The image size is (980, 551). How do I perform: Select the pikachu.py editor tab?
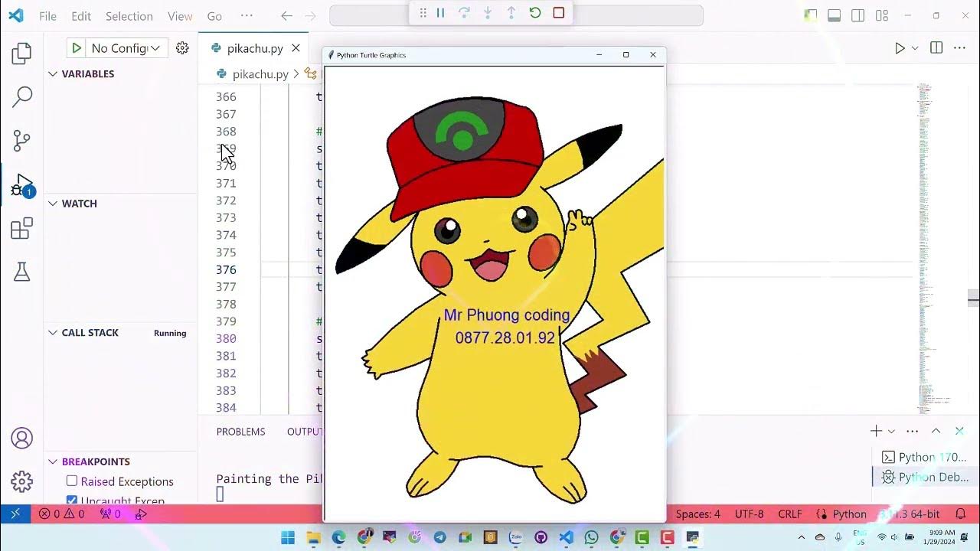click(255, 48)
